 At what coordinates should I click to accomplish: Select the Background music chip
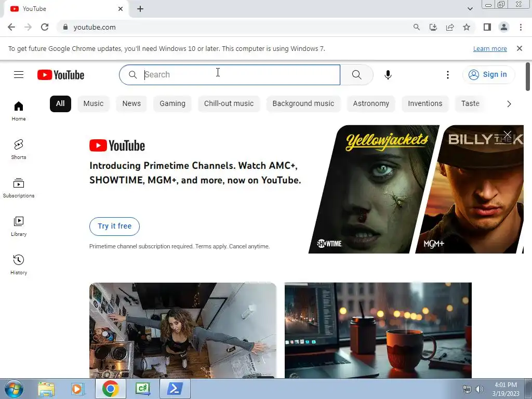click(303, 104)
